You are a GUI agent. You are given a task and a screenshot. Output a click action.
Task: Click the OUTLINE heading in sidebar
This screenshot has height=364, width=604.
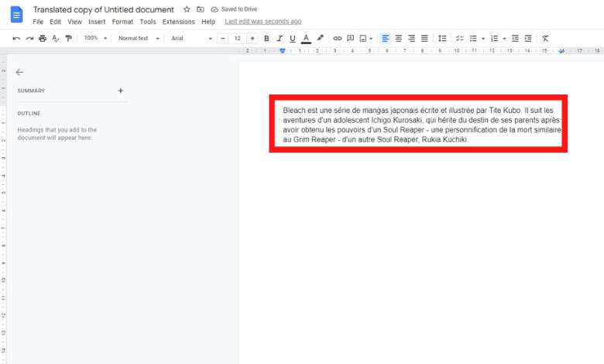[29, 113]
